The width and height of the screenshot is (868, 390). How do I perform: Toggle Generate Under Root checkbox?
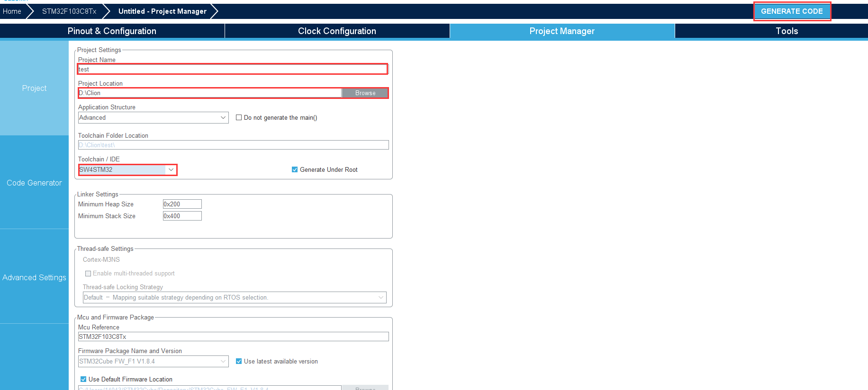[295, 169]
